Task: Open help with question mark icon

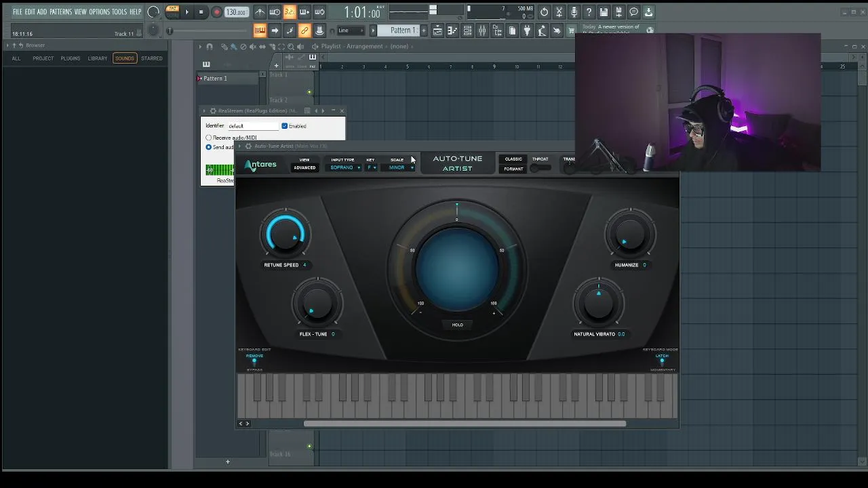Action: 589,12
